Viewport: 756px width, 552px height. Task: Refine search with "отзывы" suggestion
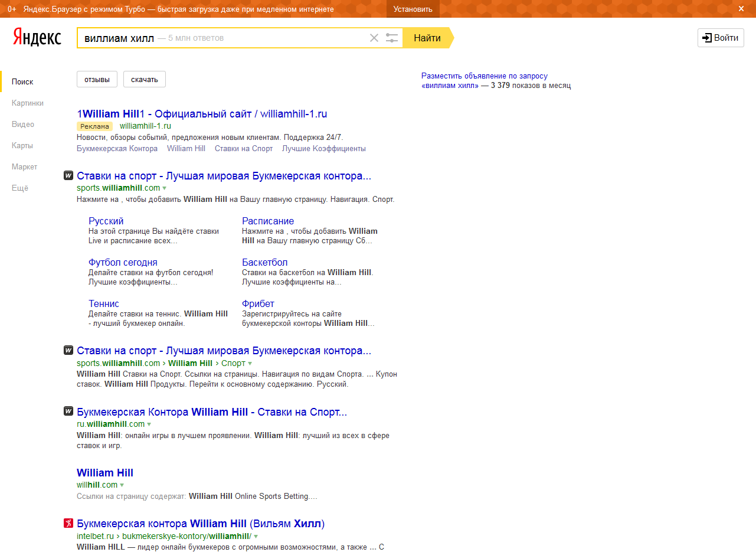(97, 79)
